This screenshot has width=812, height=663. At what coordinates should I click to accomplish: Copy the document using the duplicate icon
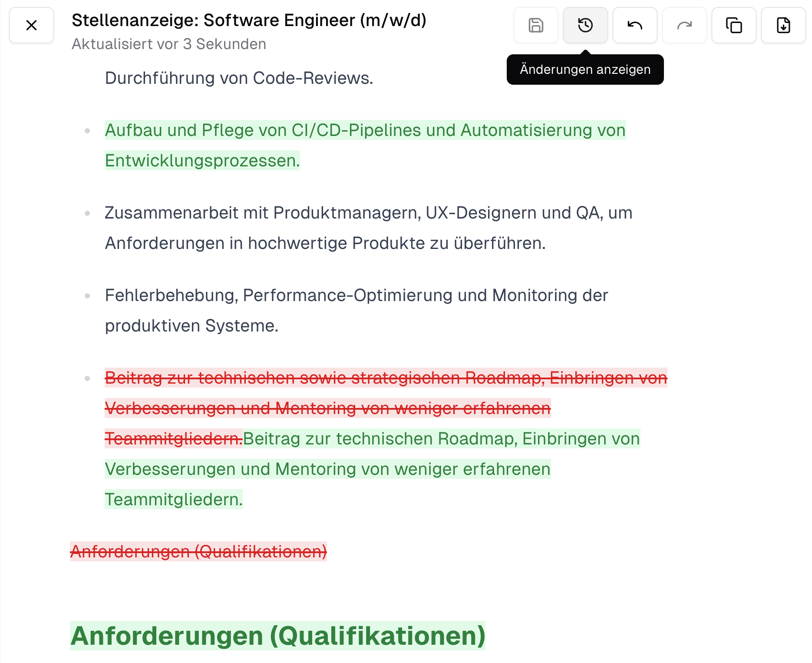[733, 26]
